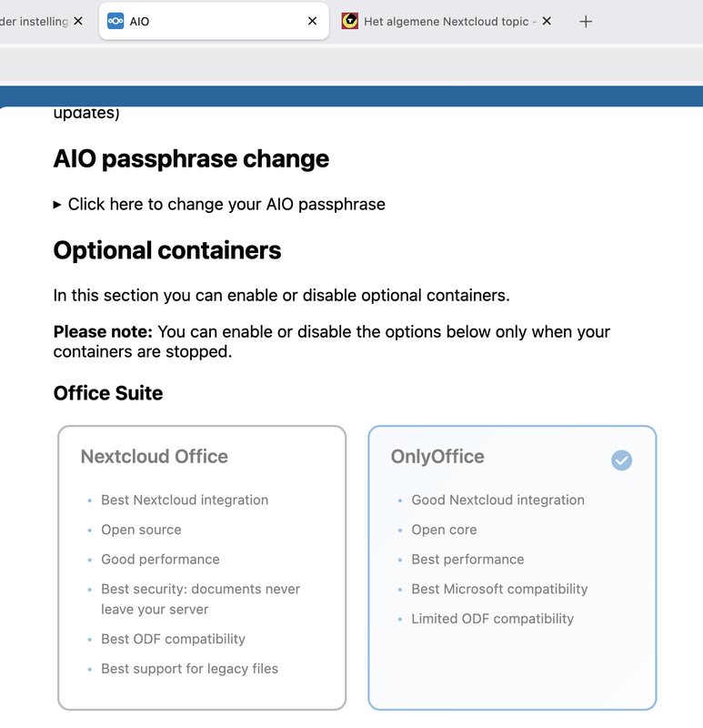
Task: Click the Het algemene Nextcloud topic favicon
Action: coord(349,21)
